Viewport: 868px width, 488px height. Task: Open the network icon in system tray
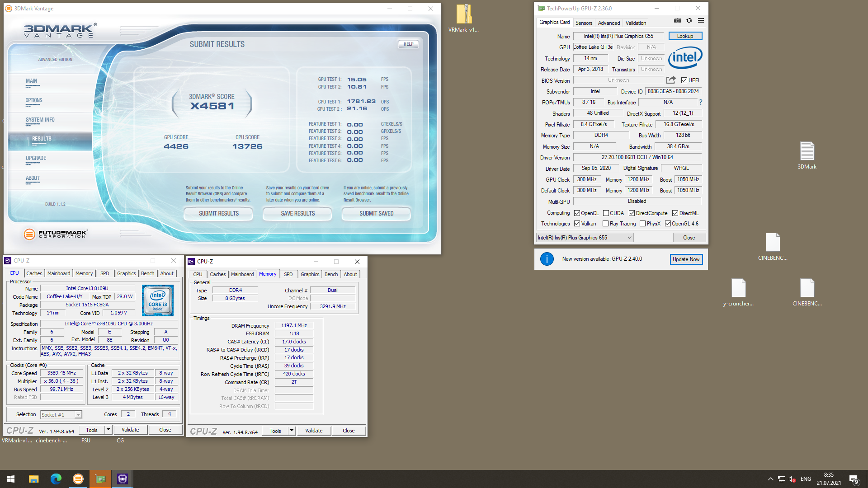(781, 479)
